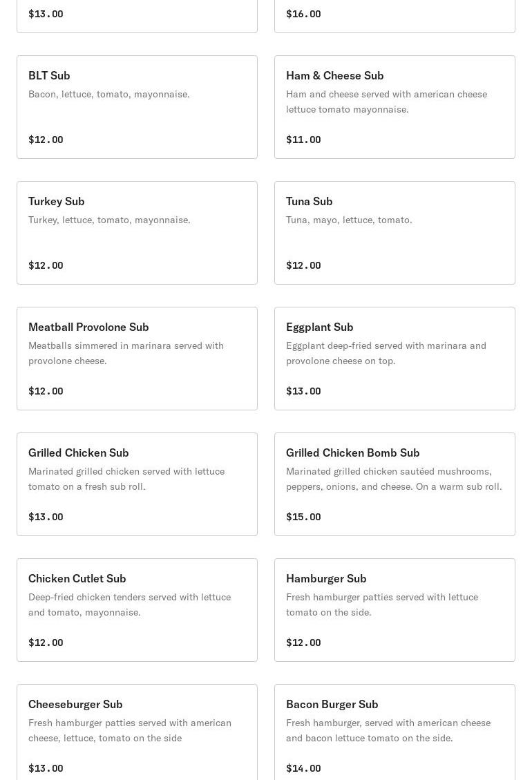Image resolution: width=532 pixels, height=780 pixels.
Task: Click the Chicken Cutlet Sub description text
Action: click(129, 605)
